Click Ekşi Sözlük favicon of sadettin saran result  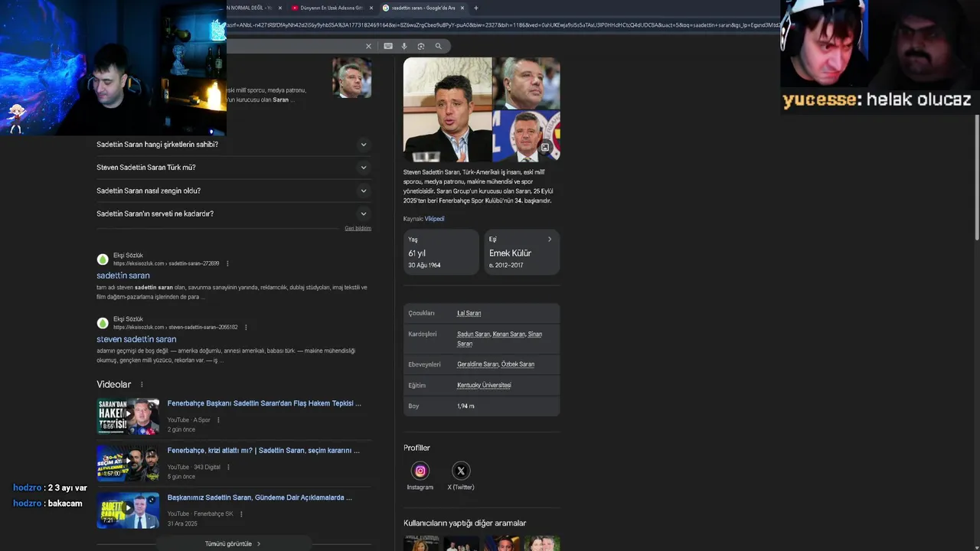pos(103,259)
